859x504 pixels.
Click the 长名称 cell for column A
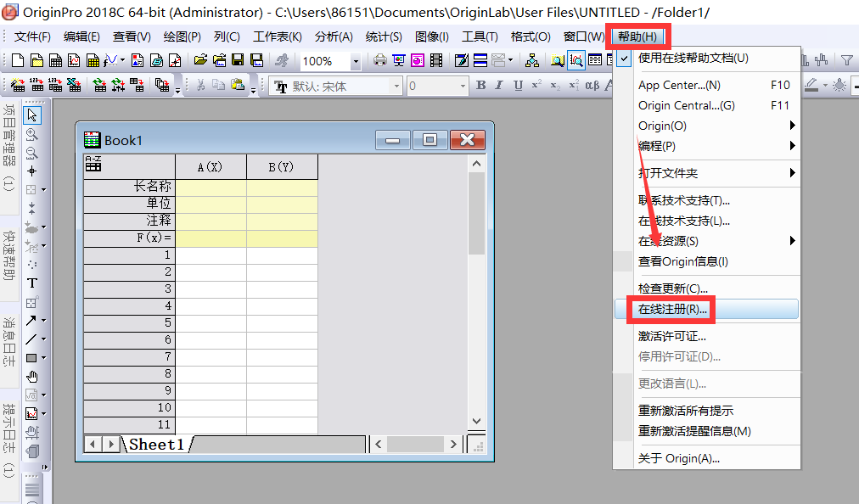211,188
